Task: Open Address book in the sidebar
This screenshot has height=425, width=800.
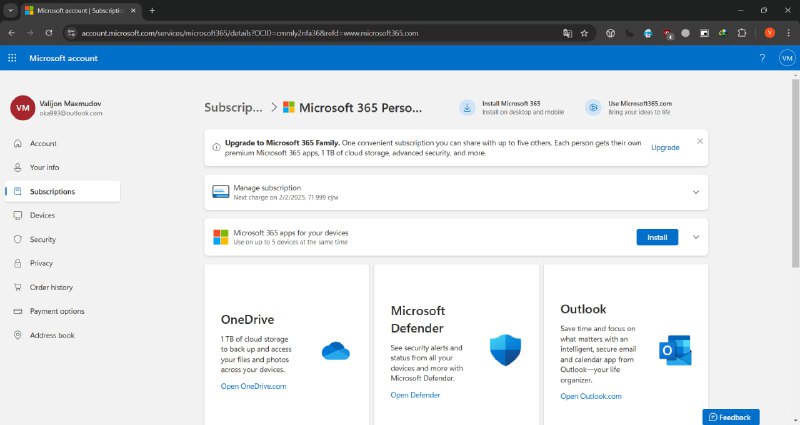Action: (x=62, y=335)
